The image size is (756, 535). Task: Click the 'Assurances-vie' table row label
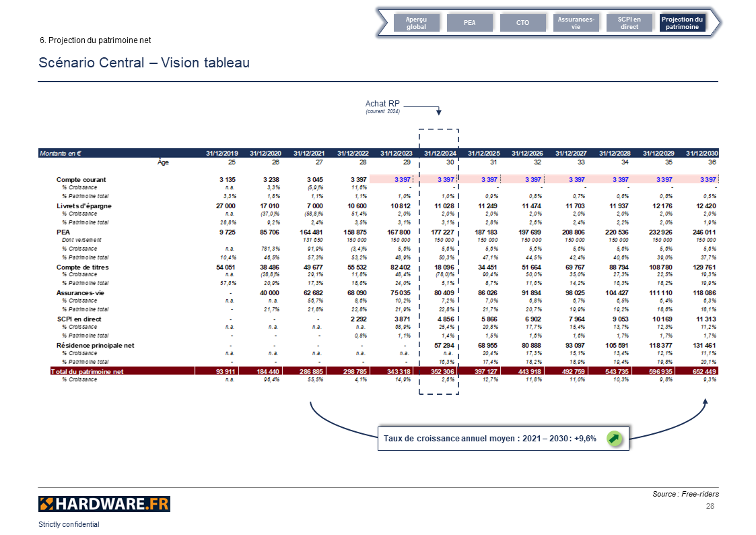tap(80, 293)
